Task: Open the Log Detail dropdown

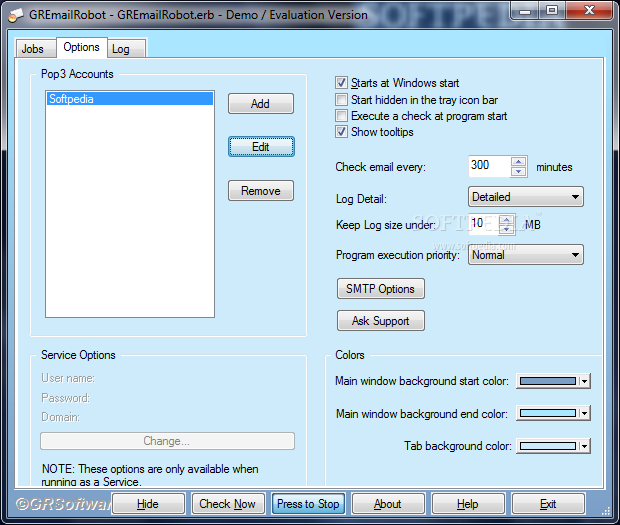Action: pyautogui.click(x=526, y=196)
